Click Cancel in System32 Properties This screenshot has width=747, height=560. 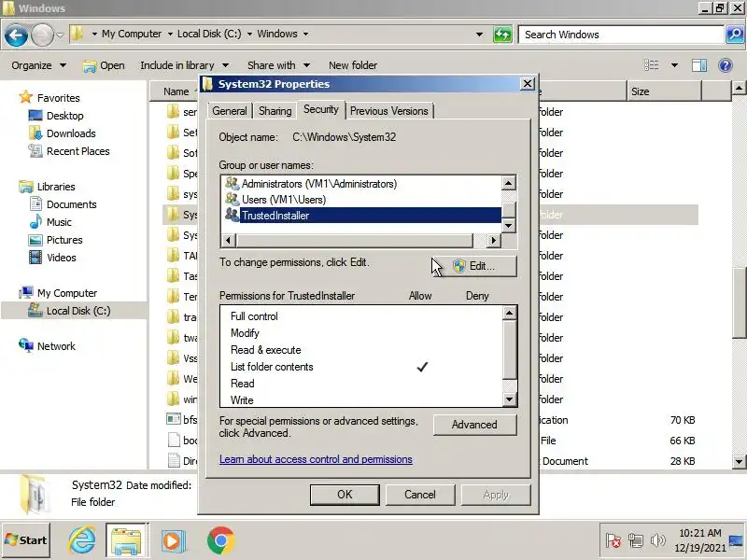click(x=420, y=495)
